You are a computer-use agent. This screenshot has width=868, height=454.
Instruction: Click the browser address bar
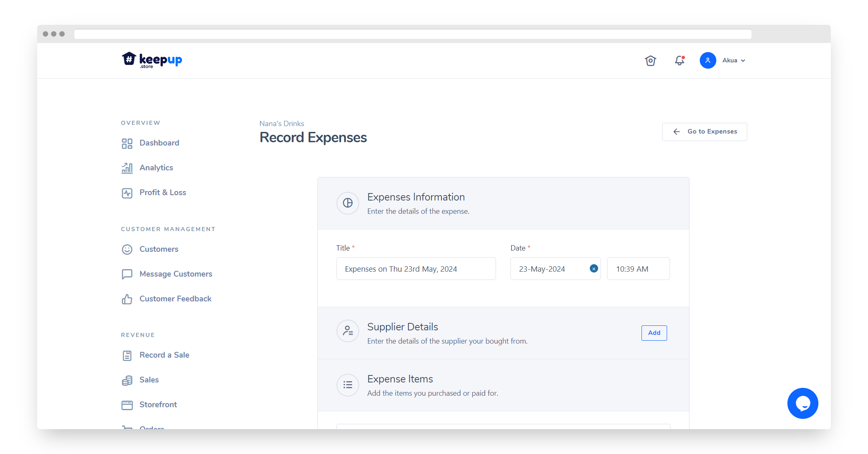point(413,34)
